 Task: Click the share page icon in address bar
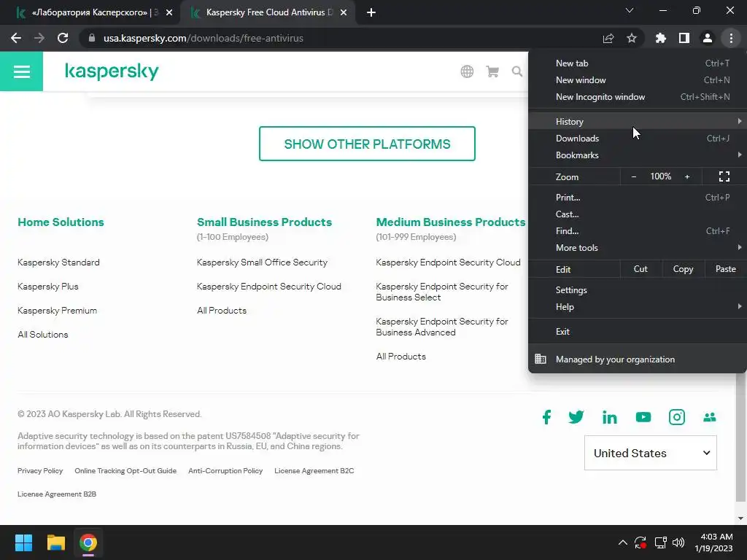click(608, 38)
